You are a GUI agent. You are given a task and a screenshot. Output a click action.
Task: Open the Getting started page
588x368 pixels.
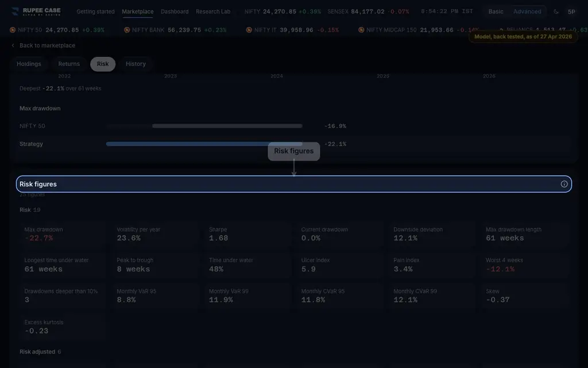[x=96, y=11]
